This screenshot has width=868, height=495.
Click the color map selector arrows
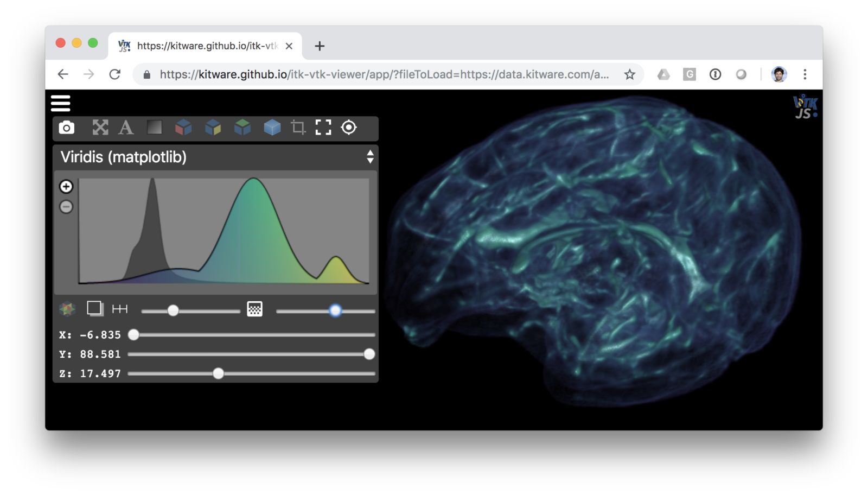[x=370, y=157]
